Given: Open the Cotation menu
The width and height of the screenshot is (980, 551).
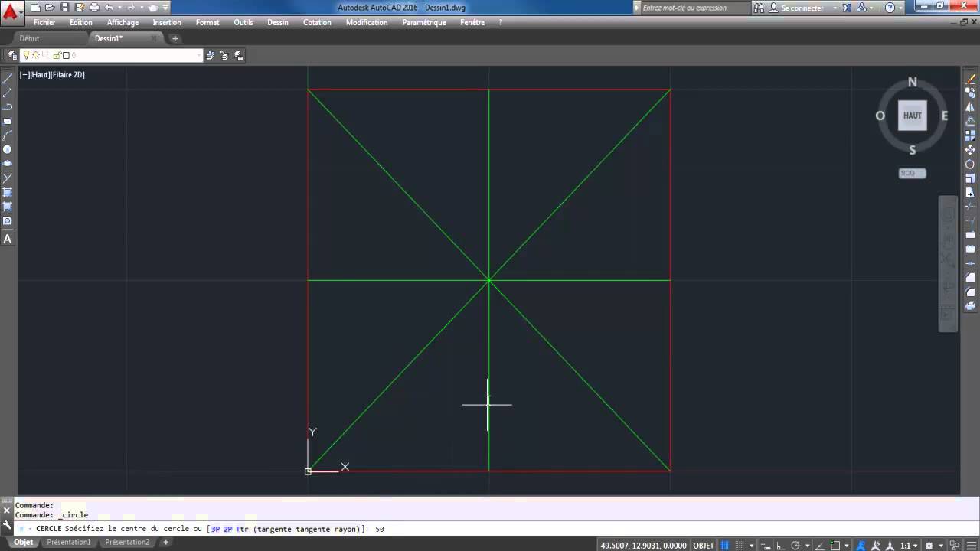Looking at the screenshot, I should [317, 22].
